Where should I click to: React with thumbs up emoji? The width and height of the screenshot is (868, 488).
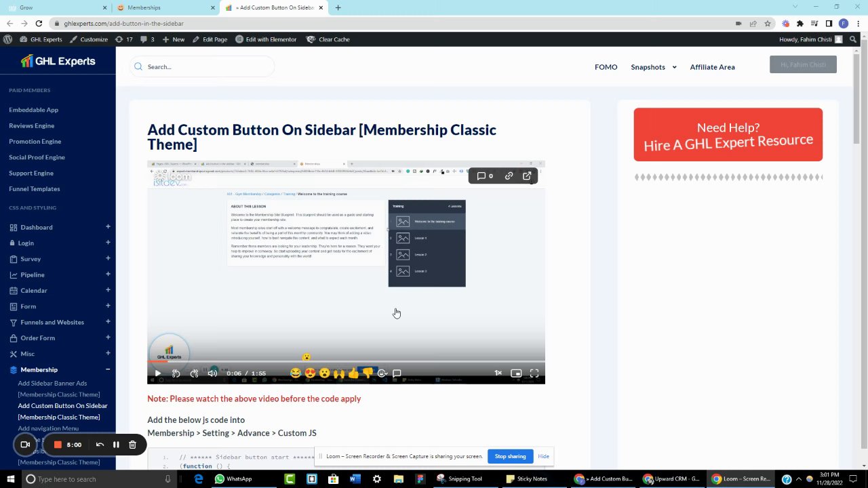[x=353, y=373]
